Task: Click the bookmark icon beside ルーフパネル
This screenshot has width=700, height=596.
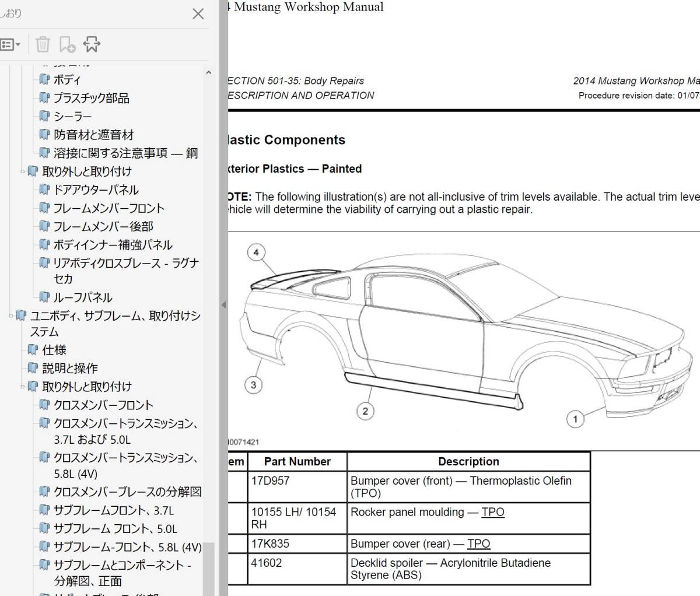Action: tap(44, 297)
